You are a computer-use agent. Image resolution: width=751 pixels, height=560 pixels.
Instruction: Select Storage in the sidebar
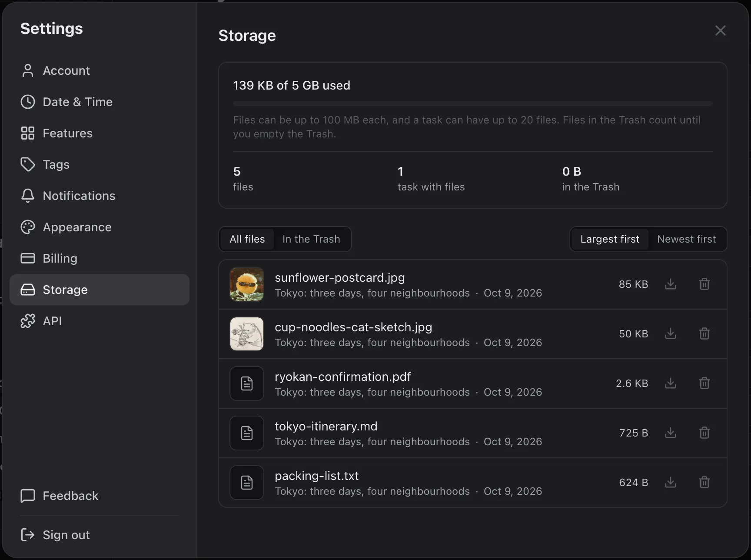pos(100,290)
